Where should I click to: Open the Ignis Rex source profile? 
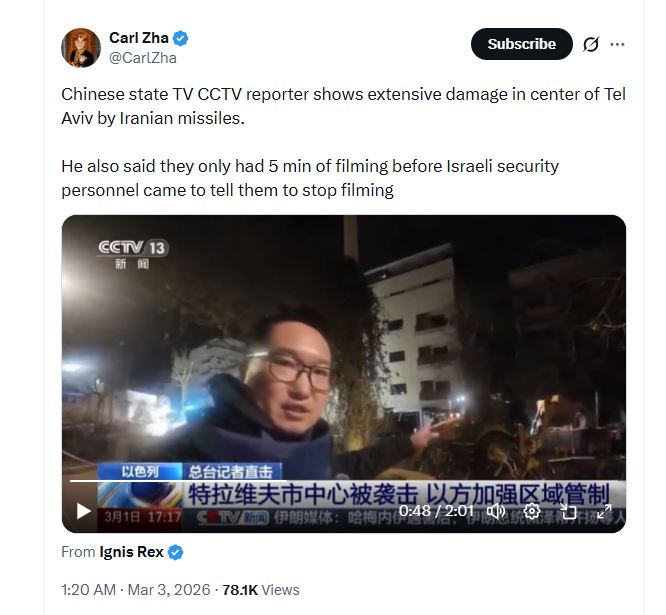(x=131, y=552)
